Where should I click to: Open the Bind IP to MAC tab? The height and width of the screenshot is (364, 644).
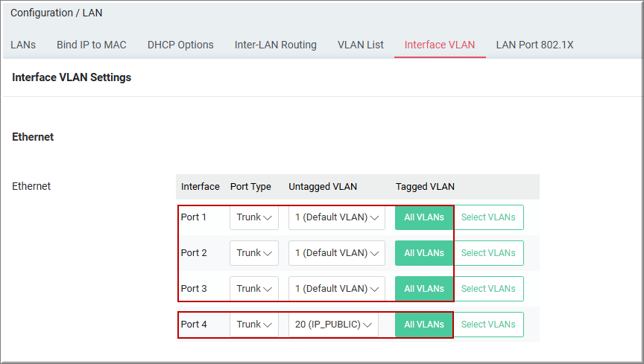click(92, 45)
